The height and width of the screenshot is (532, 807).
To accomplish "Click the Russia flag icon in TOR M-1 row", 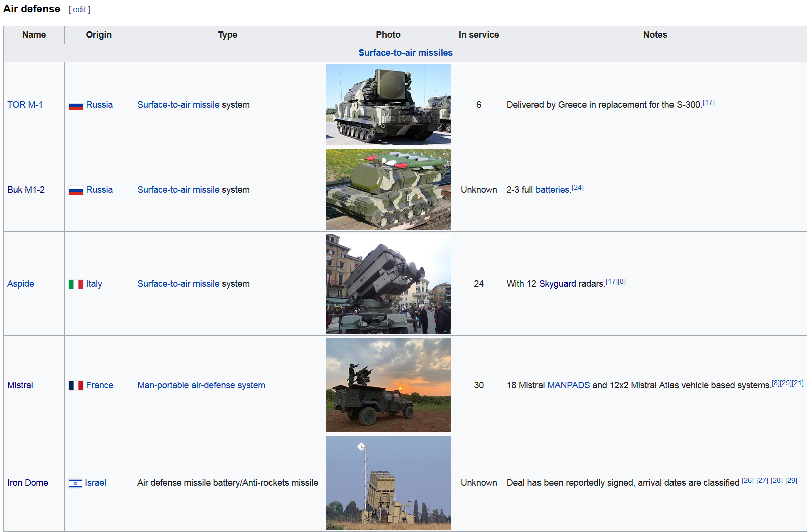I will tap(76, 105).
